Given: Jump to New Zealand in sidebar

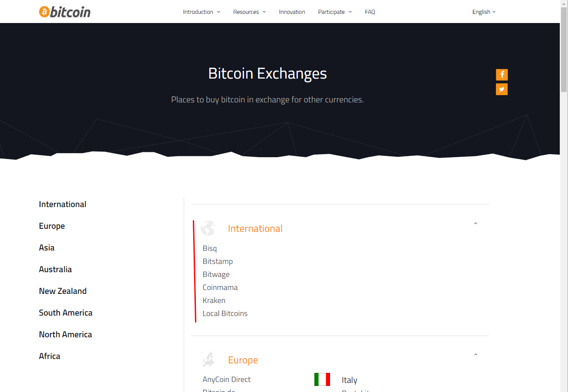Looking at the screenshot, I should point(63,291).
